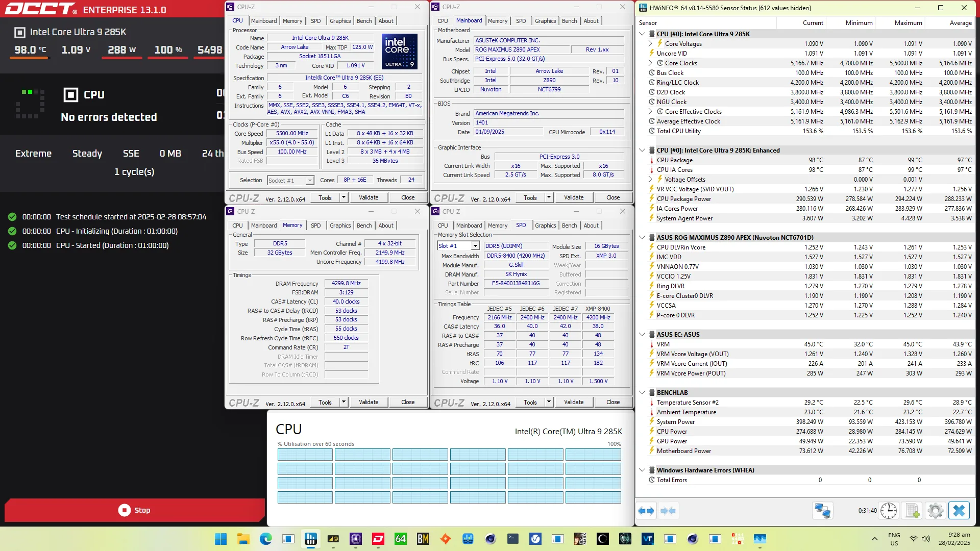Open HWiNFO remote network monitors icon
Viewport: 980px width, 551px height.
(x=822, y=511)
